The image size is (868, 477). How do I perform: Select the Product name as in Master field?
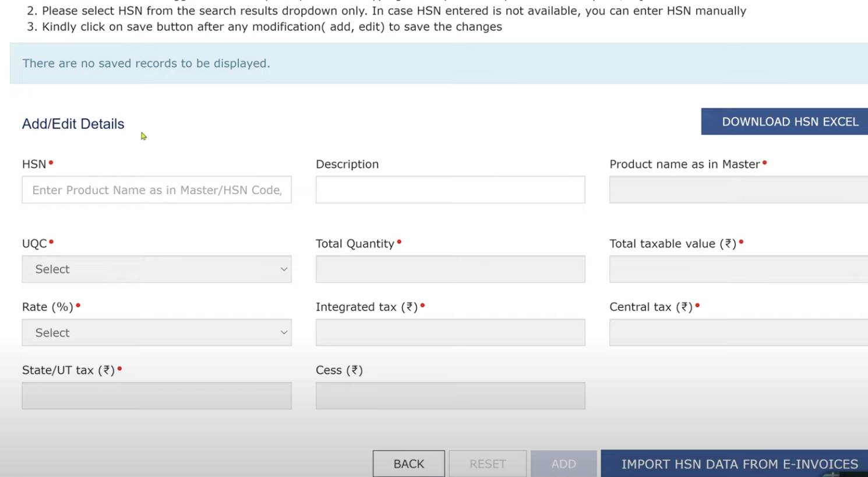(x=739, y=190)
